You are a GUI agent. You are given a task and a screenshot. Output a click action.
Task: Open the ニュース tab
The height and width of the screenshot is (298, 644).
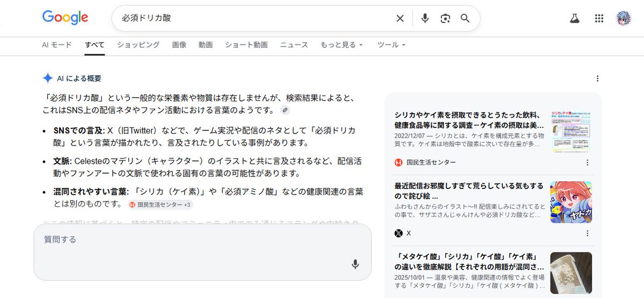pyautogui.click(x=294, y=45)
